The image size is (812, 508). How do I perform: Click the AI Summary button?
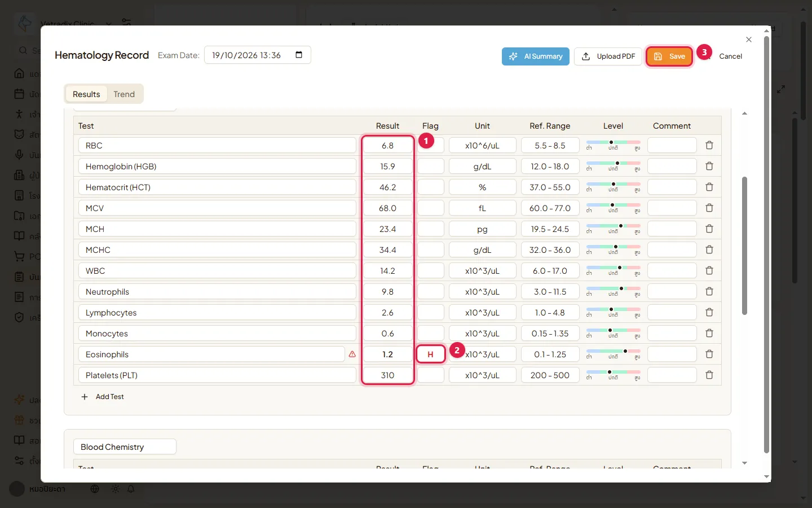[536, 56]
